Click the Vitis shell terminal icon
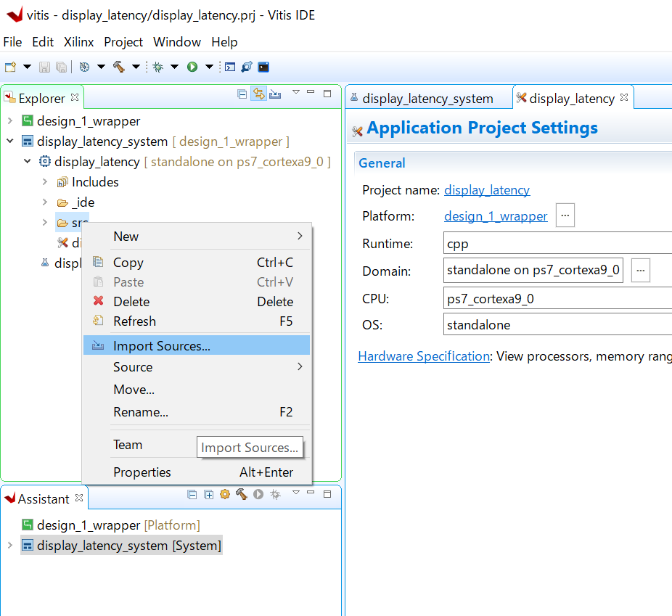672x616 pixels. point(263,67)
